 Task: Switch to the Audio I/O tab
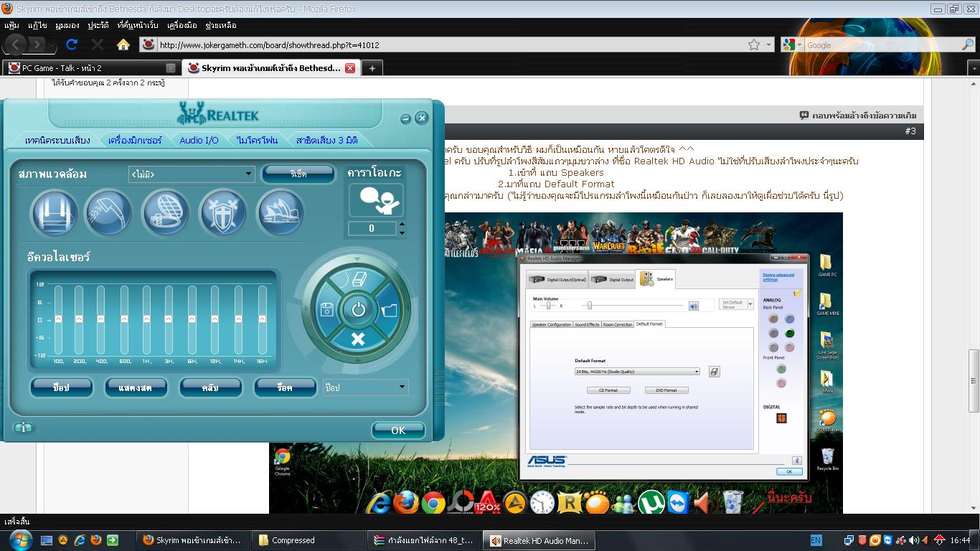199,140
